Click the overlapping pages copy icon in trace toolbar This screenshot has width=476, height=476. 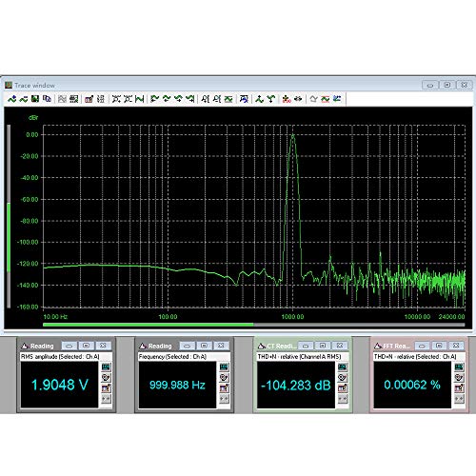point(47,99)
